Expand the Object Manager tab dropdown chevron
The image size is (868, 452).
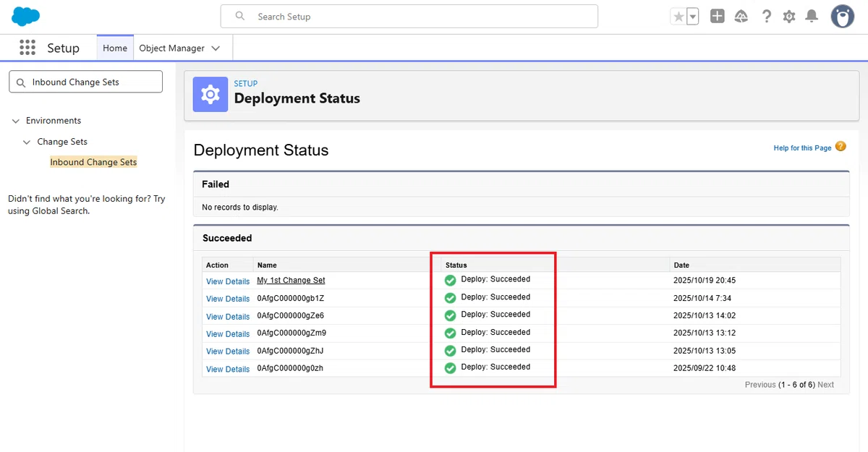coord(216,48)
